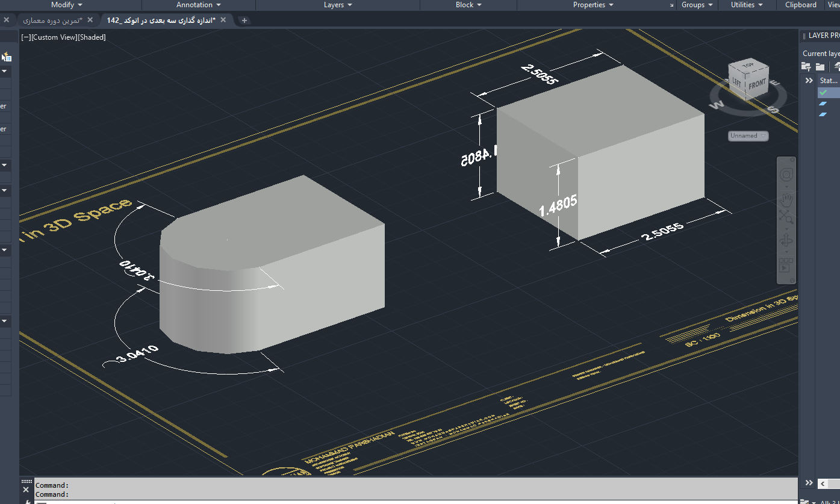Rotate view to West on ViewCube compass

[x=717, y=105]
